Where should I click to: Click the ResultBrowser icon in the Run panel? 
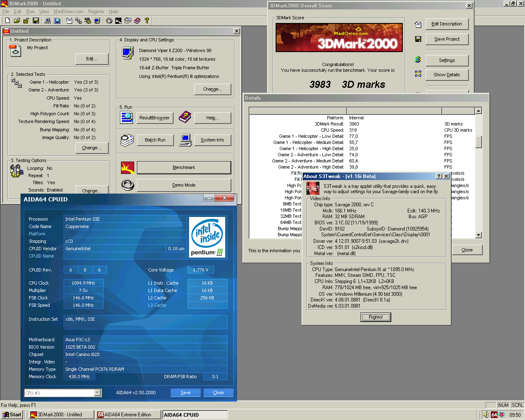[126, 117]
